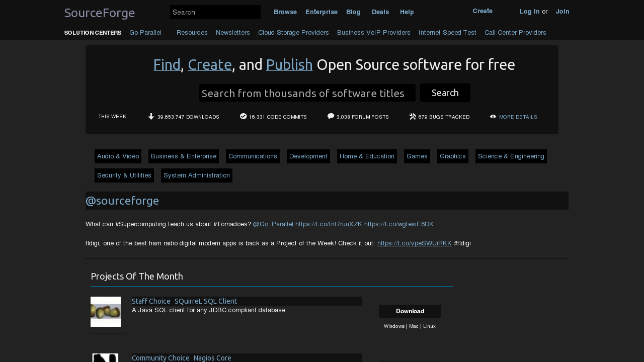Open Community Choice Nagios Core link
Screen dimensions: 644x362
(182, 358)
